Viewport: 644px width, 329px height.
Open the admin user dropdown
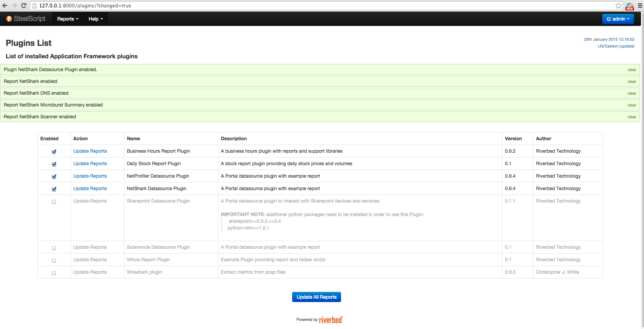[x=618, y=19]
